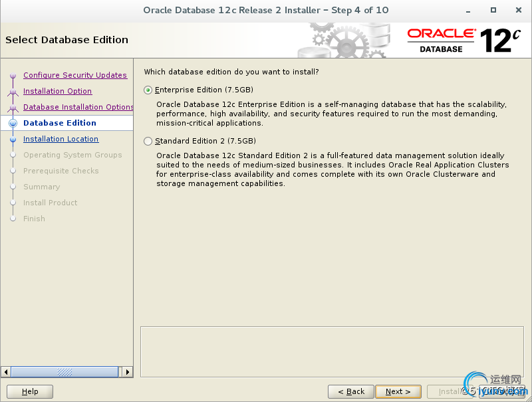This screenshot has width=532, height=402.
Task: Click the left arrow of sidebar scrollbar
Action: (6, 372)
